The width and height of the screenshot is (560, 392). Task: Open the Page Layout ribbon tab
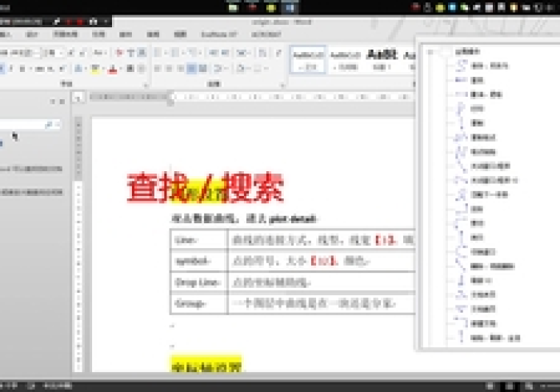[66, 34]
